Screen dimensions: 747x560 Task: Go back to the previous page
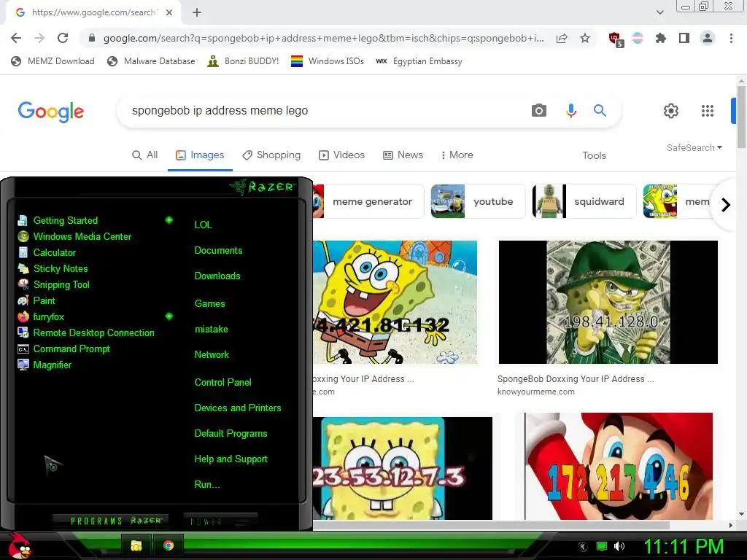16,38
